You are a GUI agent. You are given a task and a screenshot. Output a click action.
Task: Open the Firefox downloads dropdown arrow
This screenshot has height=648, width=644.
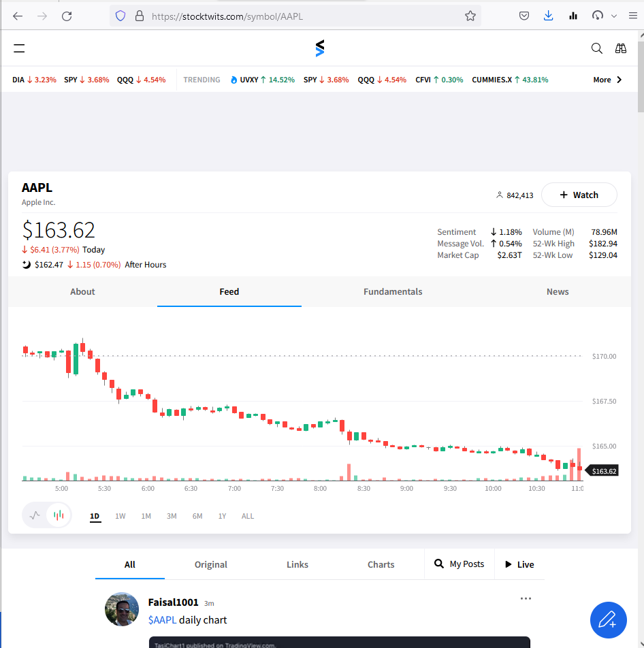point(548,16)
